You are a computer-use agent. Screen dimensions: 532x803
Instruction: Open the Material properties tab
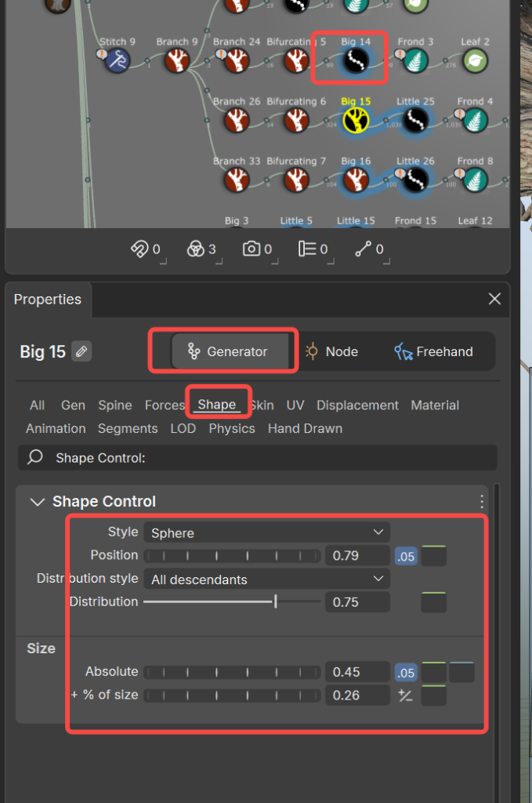point(435,405)
